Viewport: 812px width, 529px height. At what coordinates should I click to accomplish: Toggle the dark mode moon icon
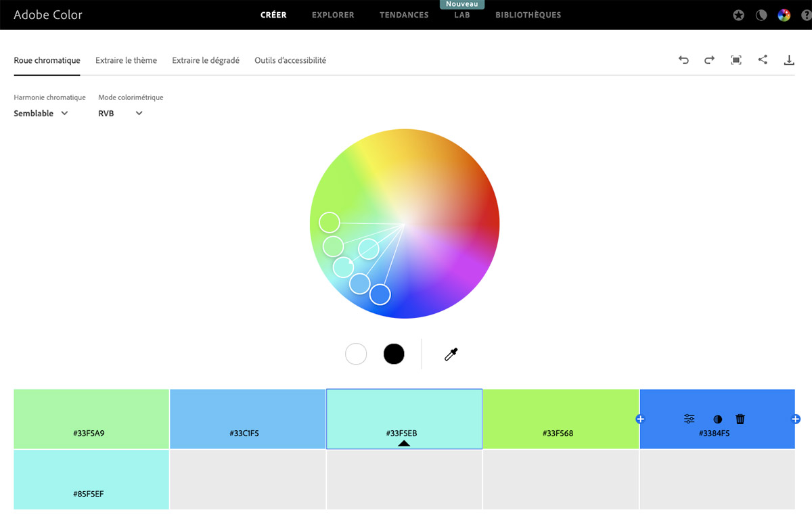click(761, 16)
